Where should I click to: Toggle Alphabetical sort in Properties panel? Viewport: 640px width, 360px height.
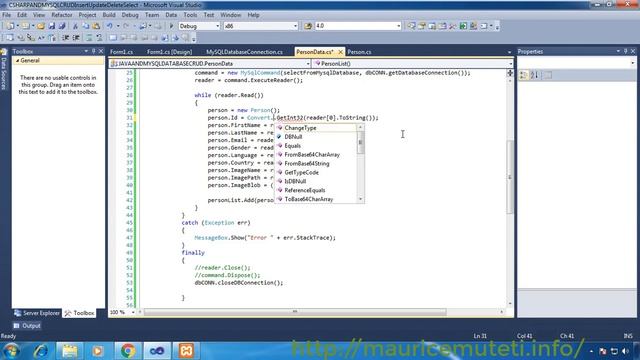point(534,75)
